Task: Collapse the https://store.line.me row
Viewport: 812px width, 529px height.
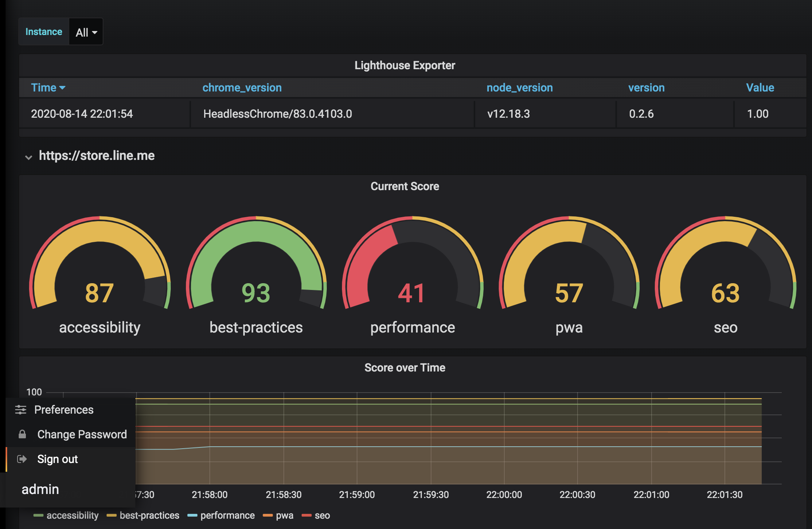Action: tap(29, 157)
